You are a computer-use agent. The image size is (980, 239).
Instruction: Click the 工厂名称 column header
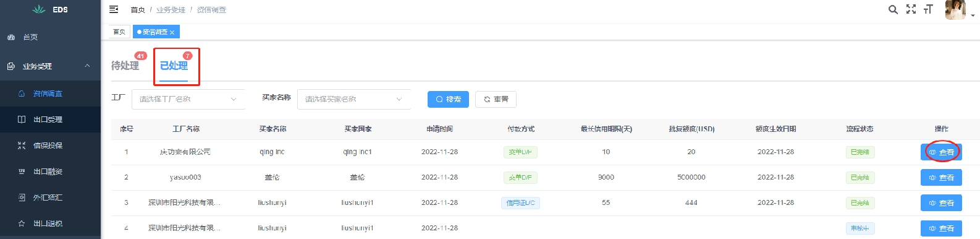[x=185, y=129]
